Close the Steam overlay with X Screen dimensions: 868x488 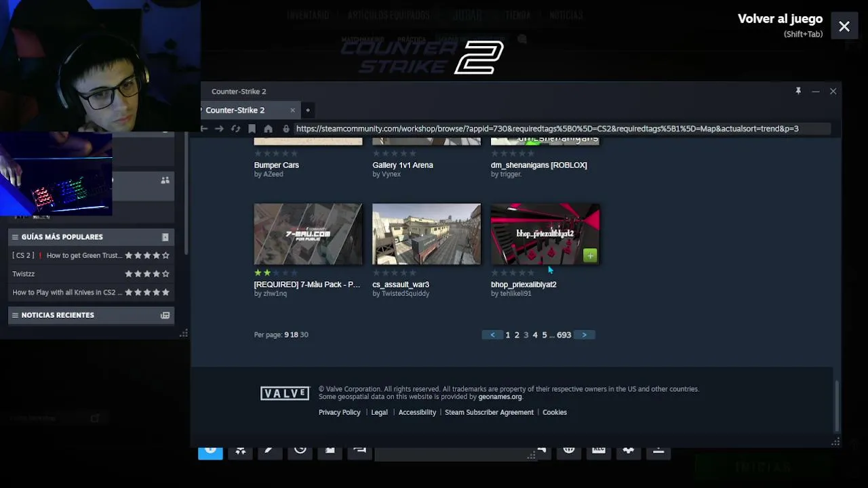click(x=844, y=26)
